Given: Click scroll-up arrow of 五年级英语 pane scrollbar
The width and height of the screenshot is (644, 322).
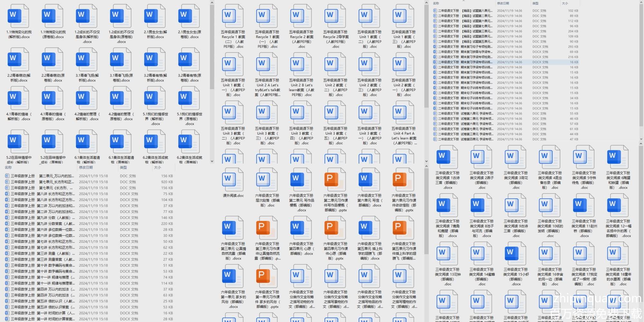Looking at the screenshot, I should [x=426, y=3].
